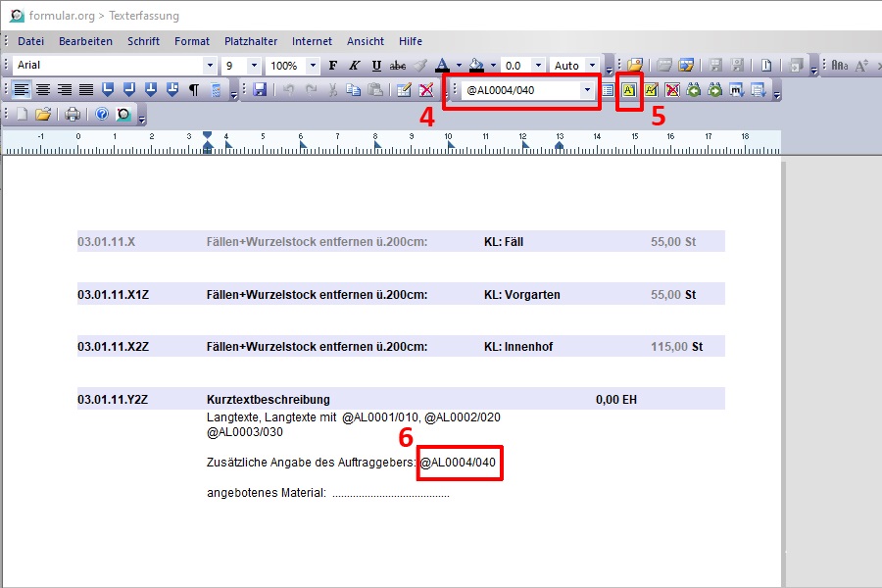The image size is (882, 588).
Task: Open the help question mark icon
Action: (101, 115)
